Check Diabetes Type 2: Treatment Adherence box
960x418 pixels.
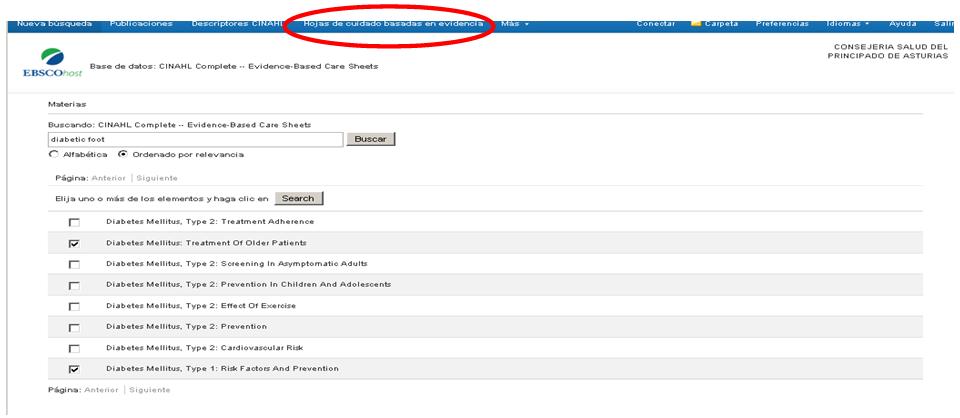(74, 222)
